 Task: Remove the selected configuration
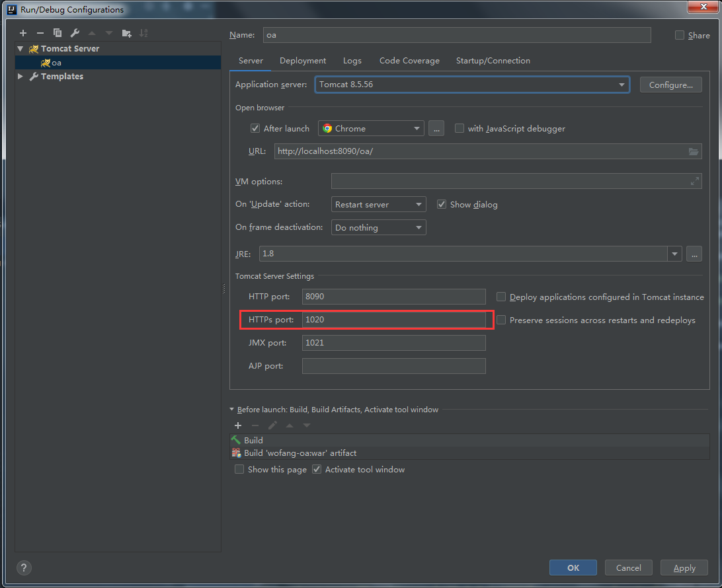[x=40, y=32]
